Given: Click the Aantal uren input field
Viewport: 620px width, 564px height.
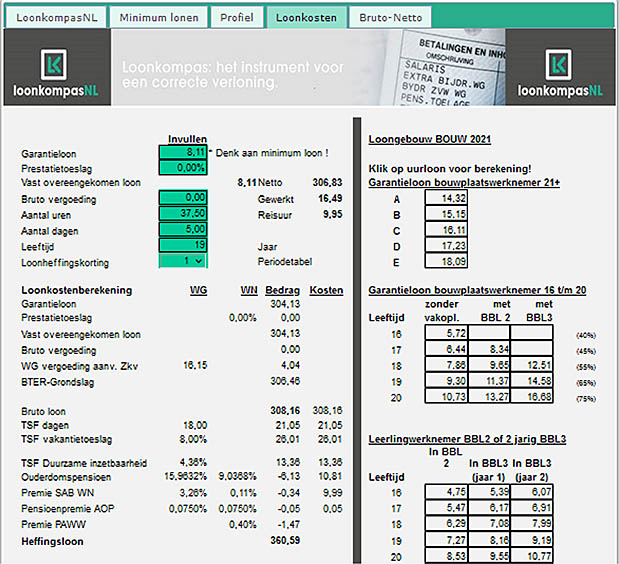Looking at the screenshot, I should [183, 213].
